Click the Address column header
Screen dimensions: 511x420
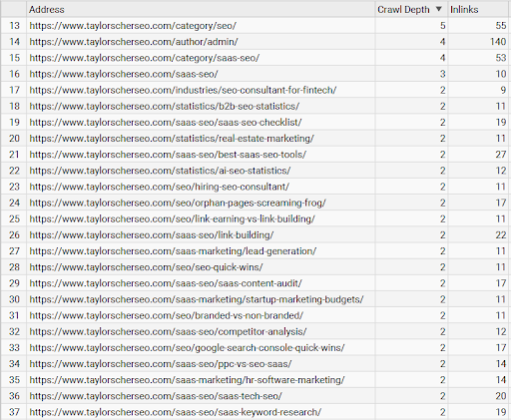click(47, 10)
